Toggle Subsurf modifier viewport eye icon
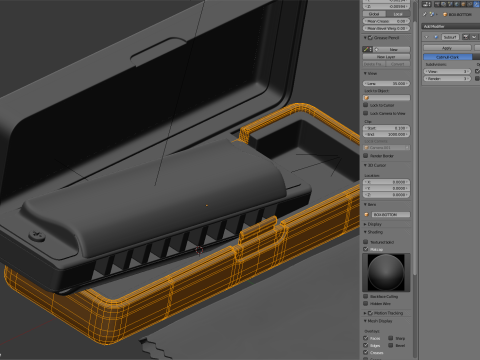Viewport: 480px width, 360px height. [474, 37]
